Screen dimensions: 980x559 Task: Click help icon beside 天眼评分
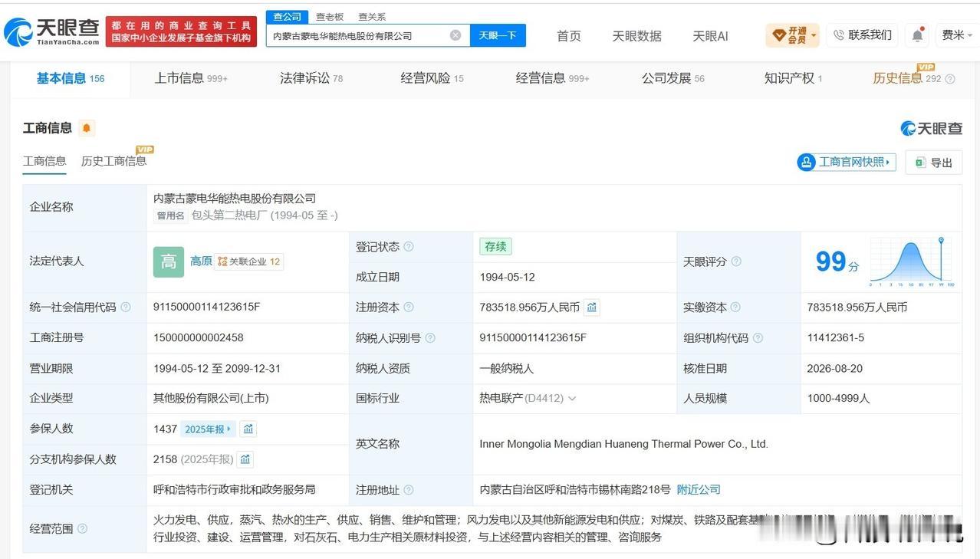(736, 261)
